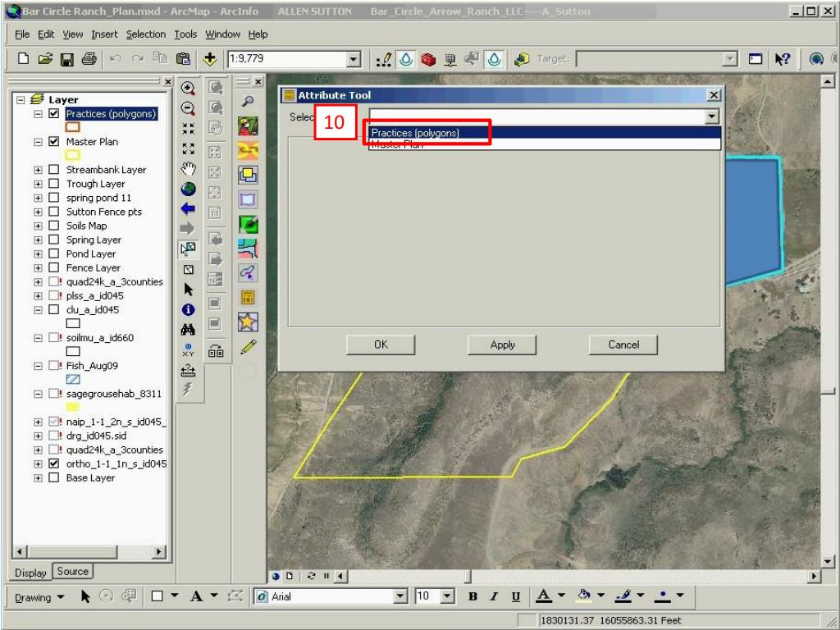Choose the Select Elements arrow tool
Image resolution: width=840 pixels, height=630 pixels.
(188, 290)
